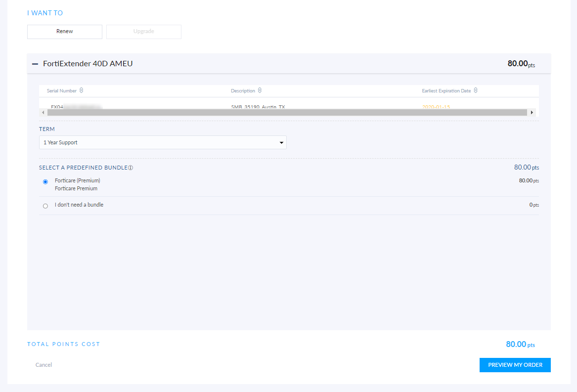Click the 'Earliest Expiration Date' header text
The image size is (577, 392).
pos(446,90)
